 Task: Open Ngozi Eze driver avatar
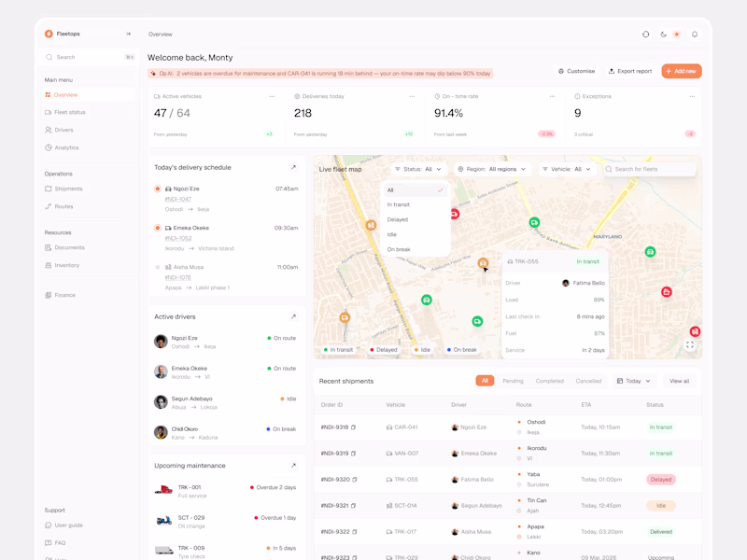[161, 342]
